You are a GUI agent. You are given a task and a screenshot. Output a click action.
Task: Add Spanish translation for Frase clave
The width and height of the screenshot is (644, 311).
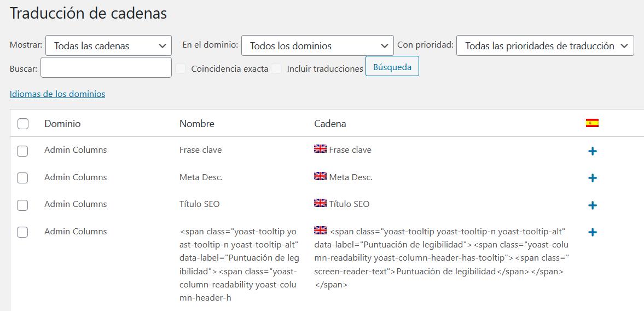(592, 151)
